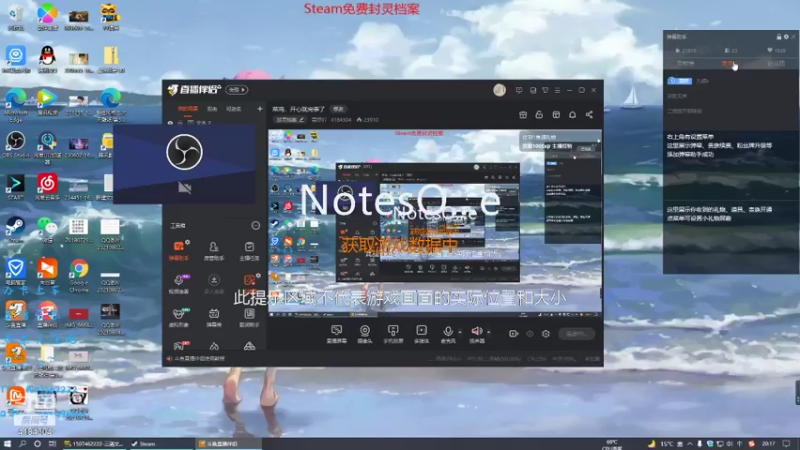
Task: Expand the speaker volume arrow
Action: coord(489,332)
